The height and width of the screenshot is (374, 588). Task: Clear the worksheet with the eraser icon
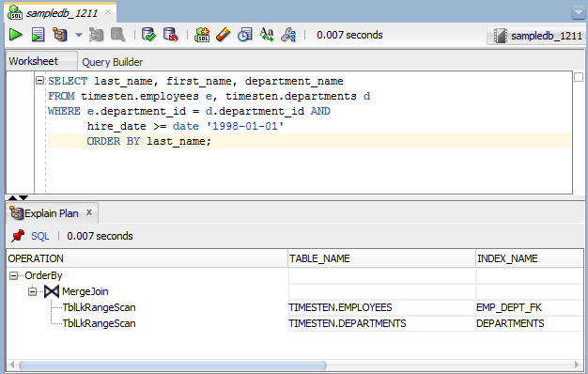224,35
